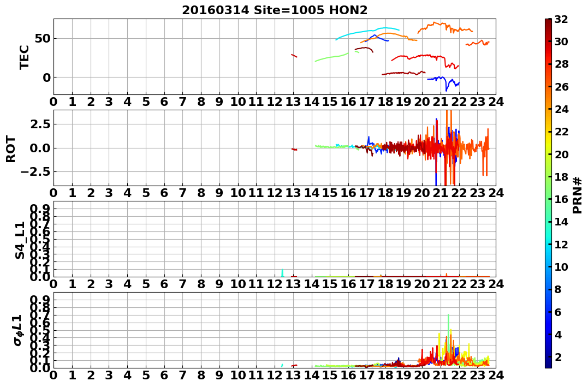Click the colorbar tick label '30'
588x387 pixels.
coord(561,41)
